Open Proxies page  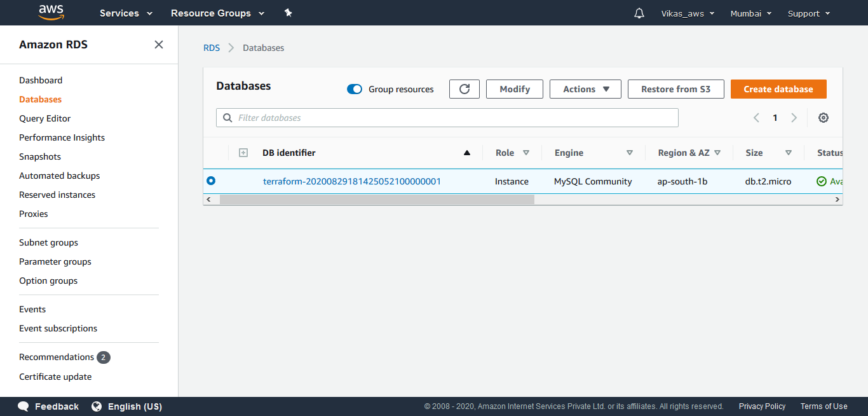(x=33, y=214)
